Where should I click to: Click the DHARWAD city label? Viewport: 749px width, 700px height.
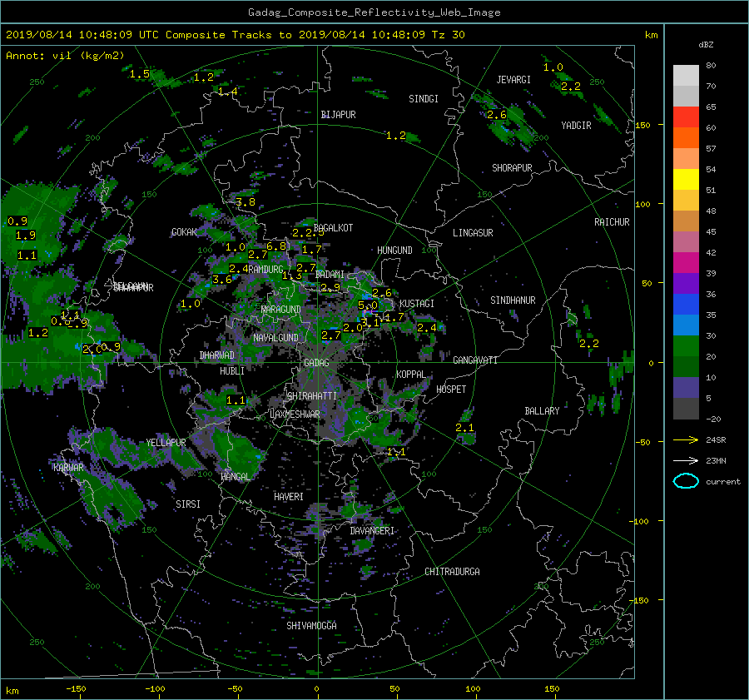(x=217, y=355)
